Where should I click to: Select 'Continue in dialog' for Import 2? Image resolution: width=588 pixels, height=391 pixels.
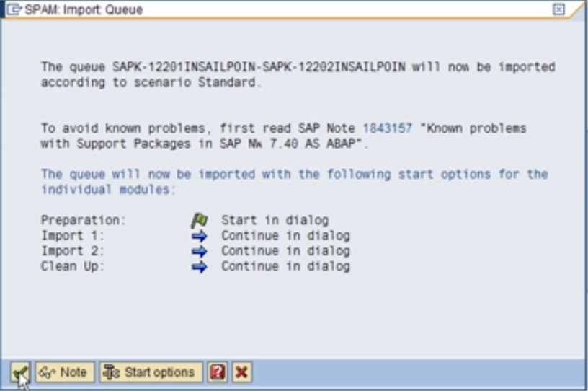(286, 251)
